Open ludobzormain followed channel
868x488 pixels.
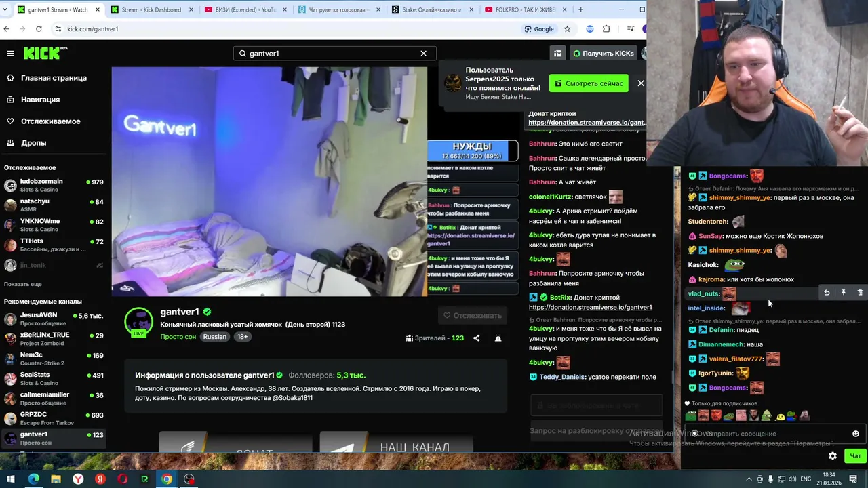54,185
